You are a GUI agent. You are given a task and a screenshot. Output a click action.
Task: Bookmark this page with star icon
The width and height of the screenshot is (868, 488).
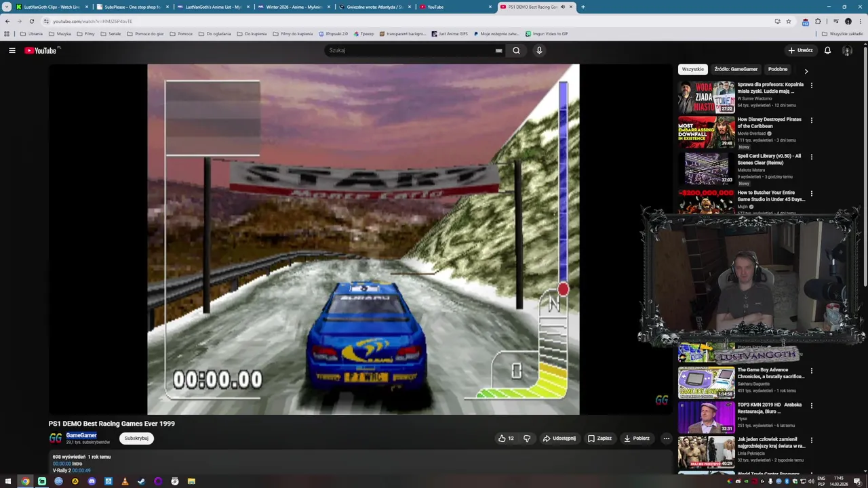click(789, 21)
